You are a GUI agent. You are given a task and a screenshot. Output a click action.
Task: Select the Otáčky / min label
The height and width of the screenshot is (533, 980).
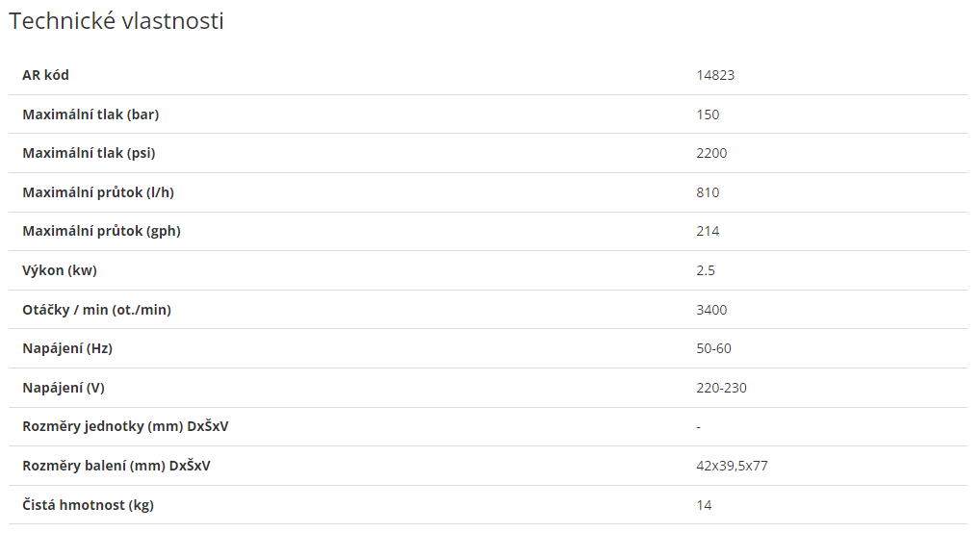tap(97, 310)
